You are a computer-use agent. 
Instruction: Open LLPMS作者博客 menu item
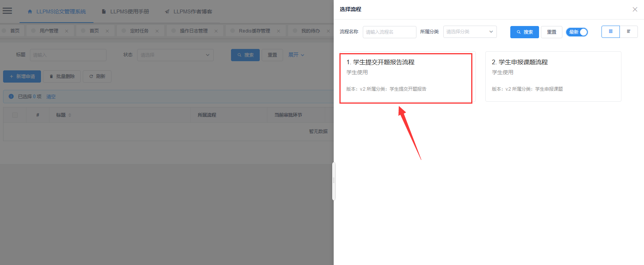pos(188,11)
